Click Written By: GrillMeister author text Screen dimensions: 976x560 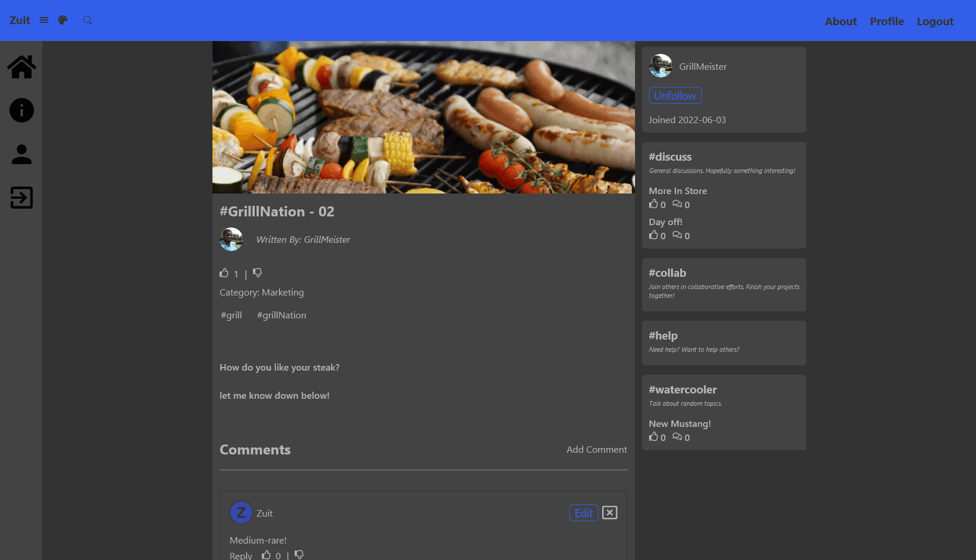pyautogui.click(x=303, y=239)
